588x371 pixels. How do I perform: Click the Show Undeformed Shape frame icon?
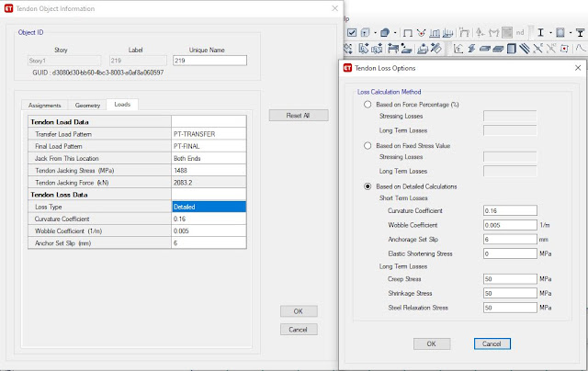point(408,33)
